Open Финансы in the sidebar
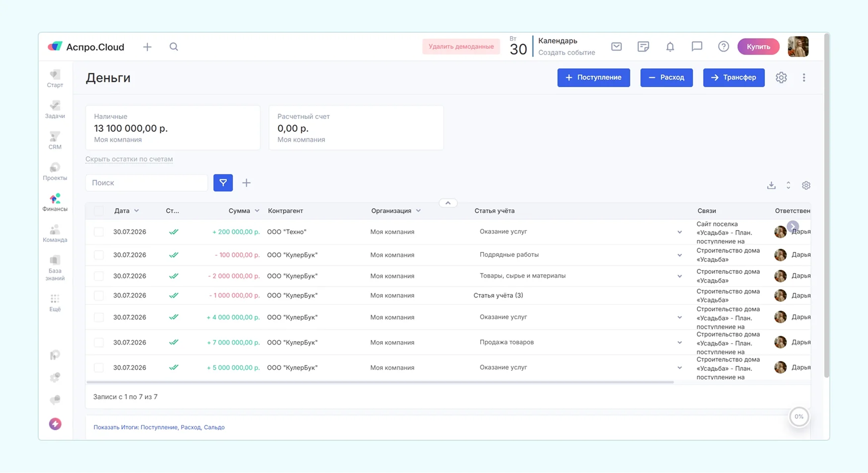Screen dimensions: 868x473 [55, 202]
